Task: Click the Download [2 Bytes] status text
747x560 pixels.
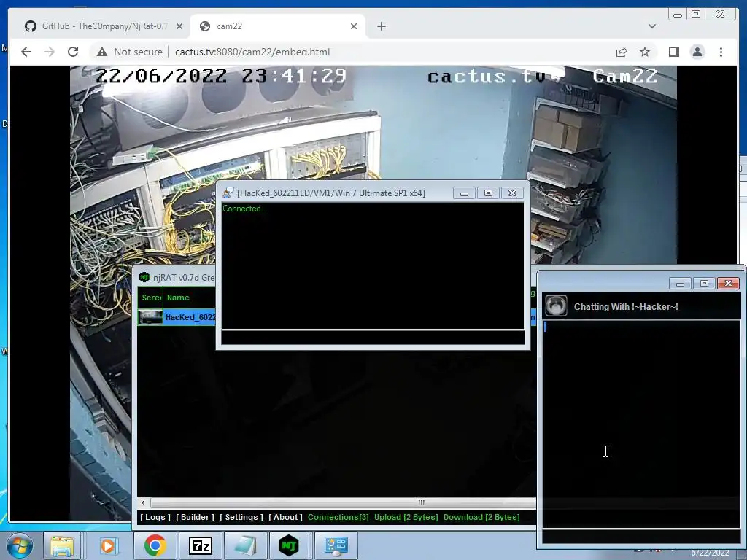Action: coord(481,517)
